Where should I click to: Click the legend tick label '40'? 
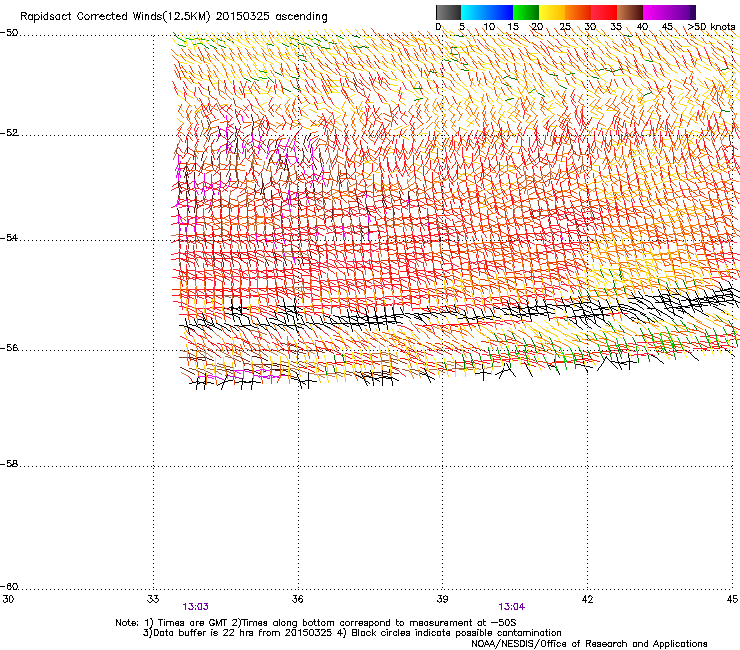tap(642, 27)
